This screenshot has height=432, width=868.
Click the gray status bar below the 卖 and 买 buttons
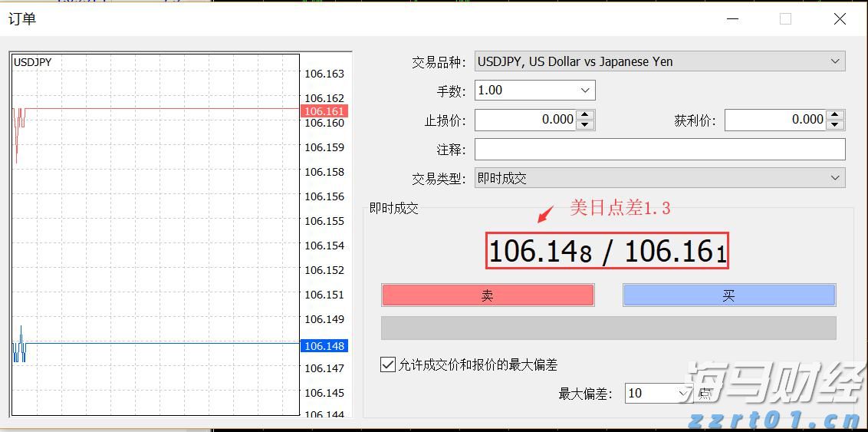click(x=608, y=328)
